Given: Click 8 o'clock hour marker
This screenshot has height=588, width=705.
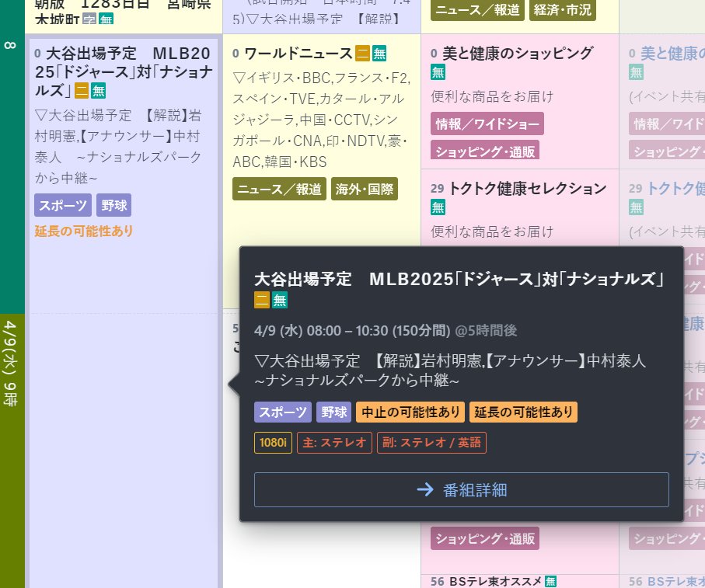Looking at the screenshot, I should coord(10,45).
